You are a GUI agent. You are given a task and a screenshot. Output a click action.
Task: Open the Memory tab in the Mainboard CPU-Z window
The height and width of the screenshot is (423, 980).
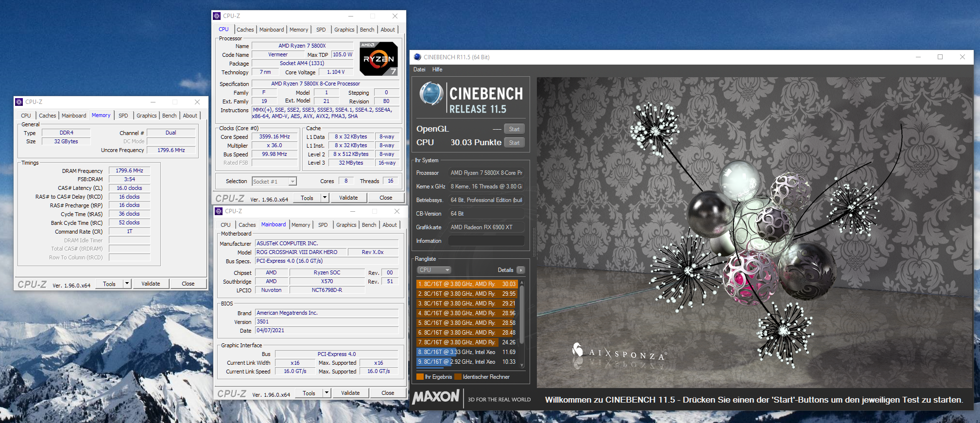point(301,225)
